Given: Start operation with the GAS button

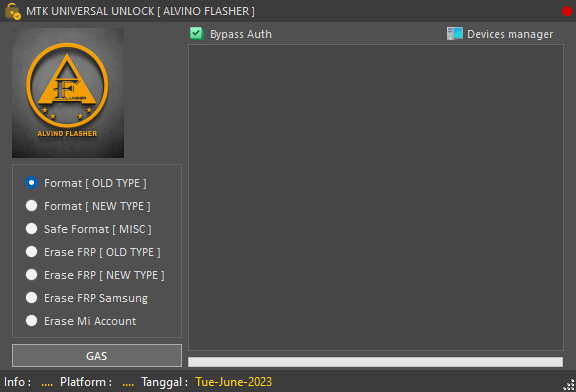Looking at the screenshot, I should [x=97, y=356].
